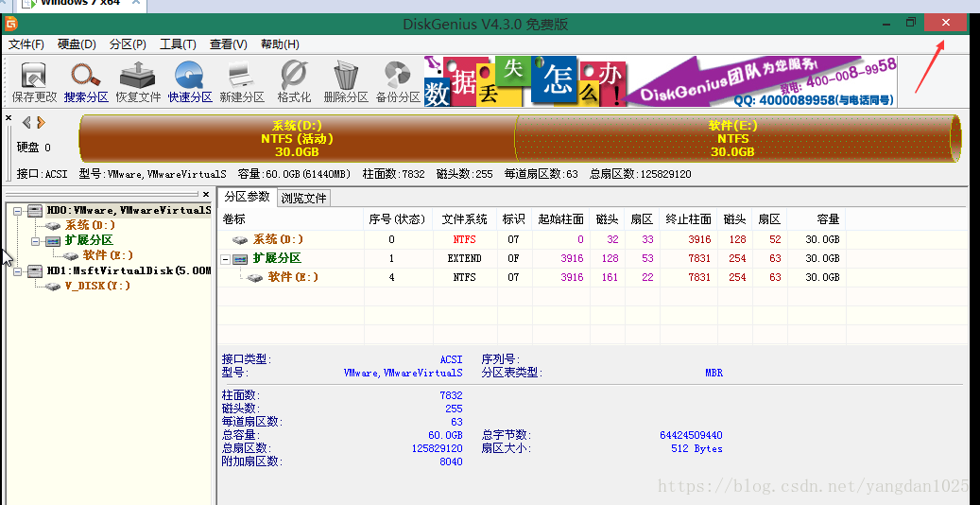
Task: Click the 8040 additional sectors value
Action: (x=451, y=461)
